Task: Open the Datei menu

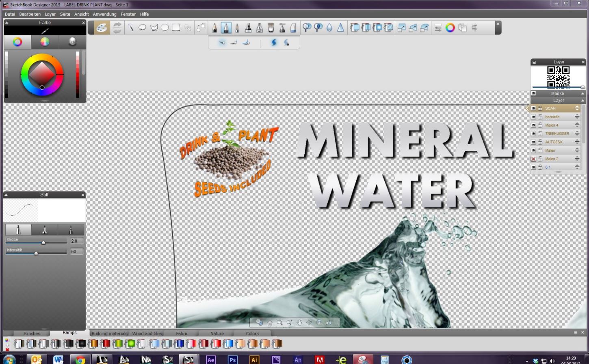Action: 10,14
